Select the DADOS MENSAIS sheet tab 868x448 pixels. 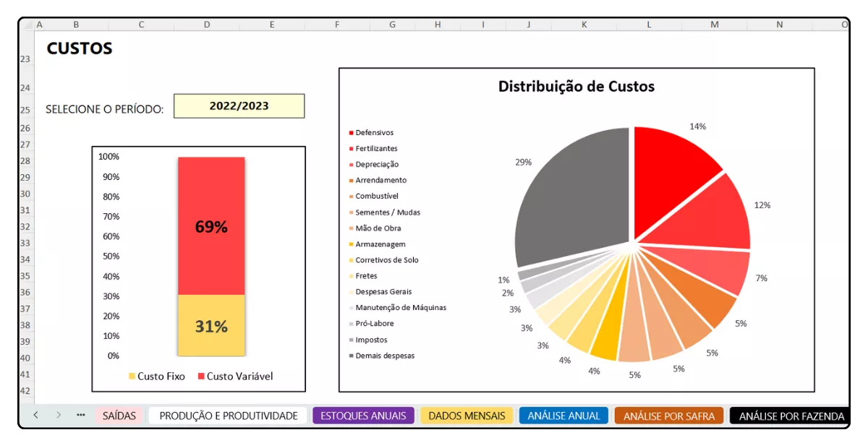coord(467,415)
